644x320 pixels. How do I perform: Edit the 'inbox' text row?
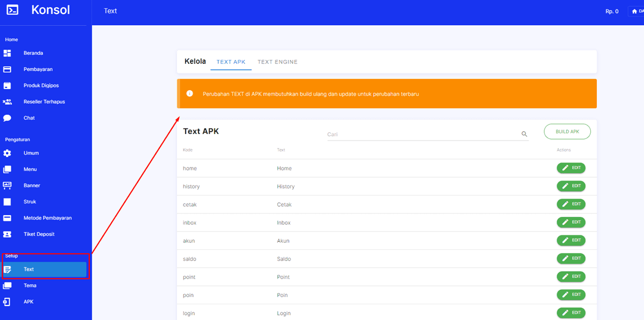coord(571,222)
